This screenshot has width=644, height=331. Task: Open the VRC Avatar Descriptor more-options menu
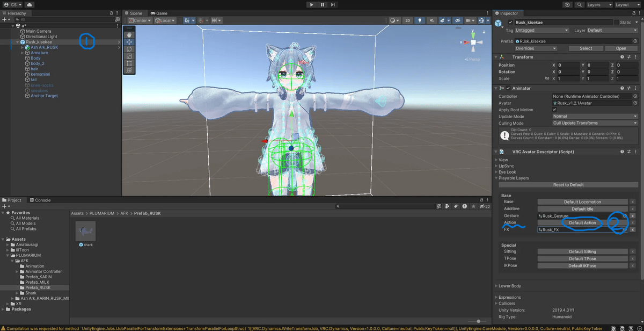tap(635, 152)
